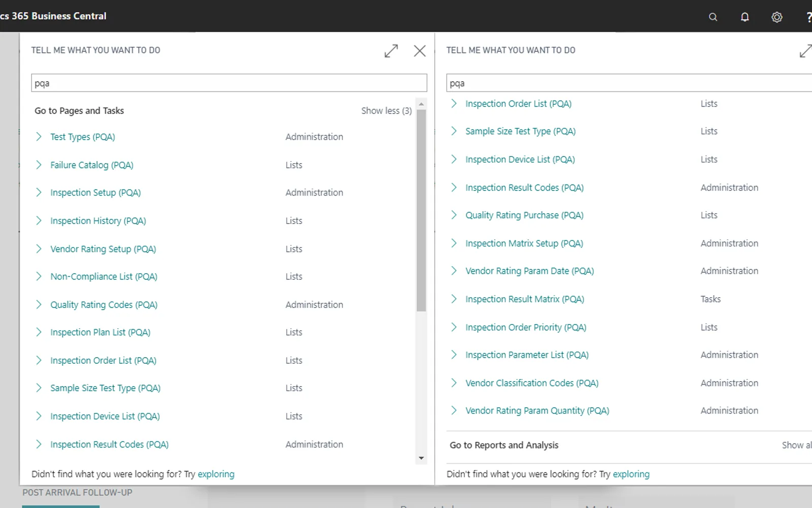Screen dimensions: 812x508
Task: Click exploring link in left dialog
Action: coord(216,474)
